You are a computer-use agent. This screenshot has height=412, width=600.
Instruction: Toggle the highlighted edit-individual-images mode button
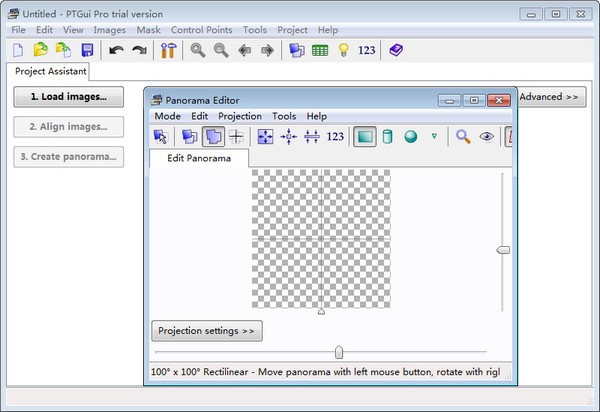[213, 137]
